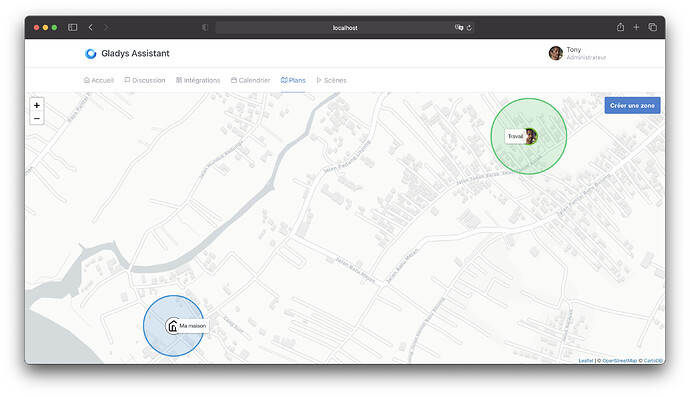This screenshot has width=690, height=397.
Task: Open the CartoDB attribution link
Action: pos(653,361)
